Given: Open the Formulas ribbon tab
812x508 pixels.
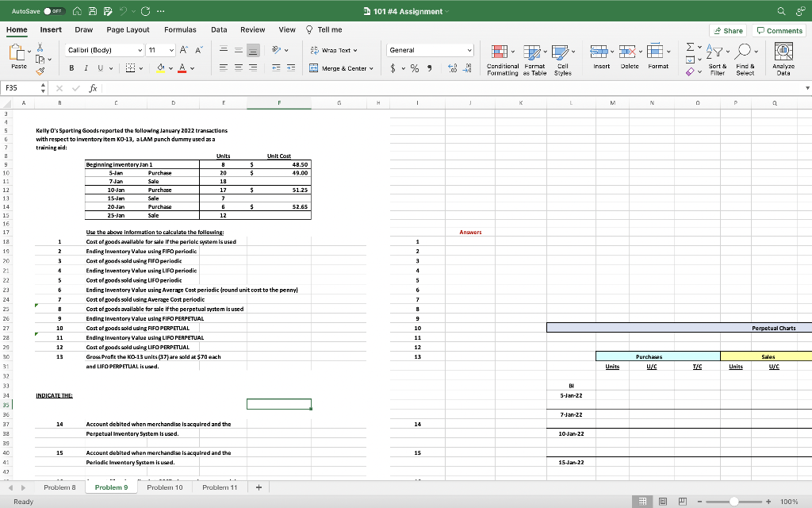Looking at the screenshot, I should click(180, 30).
